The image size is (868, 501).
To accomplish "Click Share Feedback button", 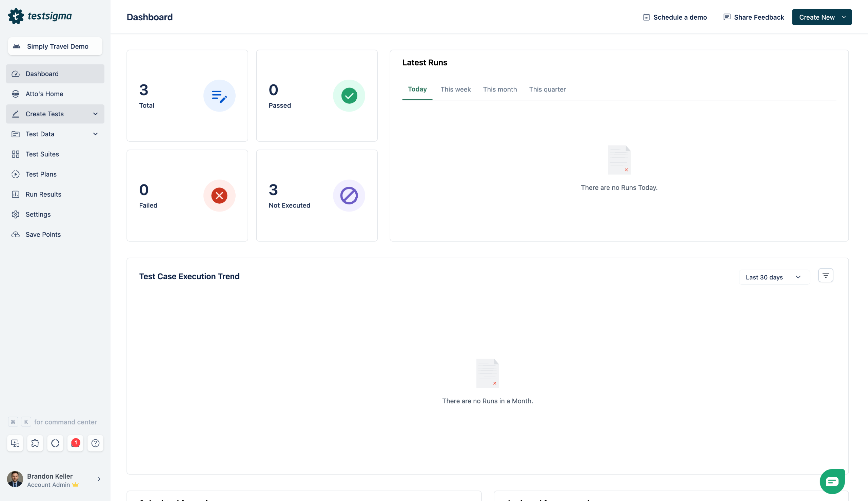I will [753, 17].
